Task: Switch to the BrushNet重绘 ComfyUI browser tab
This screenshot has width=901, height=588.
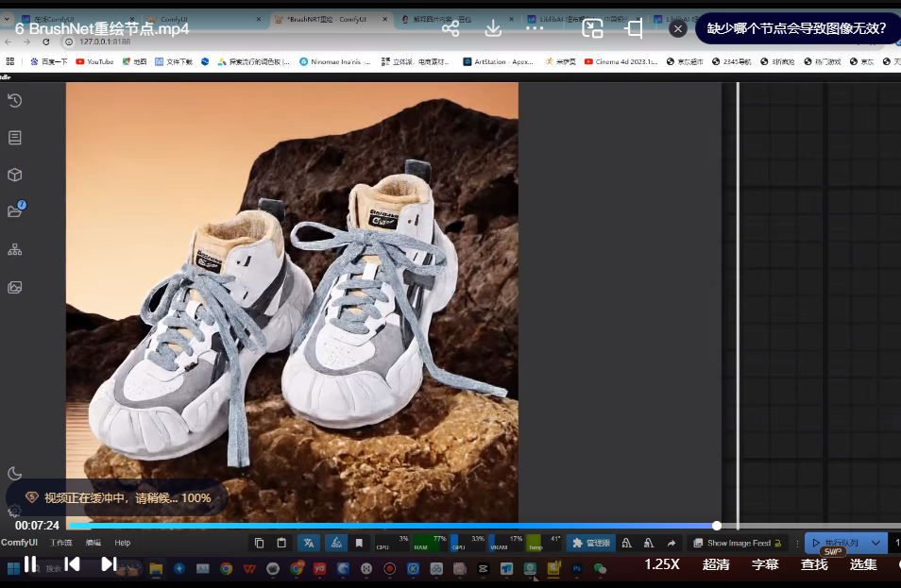Action: coord(330,20)
